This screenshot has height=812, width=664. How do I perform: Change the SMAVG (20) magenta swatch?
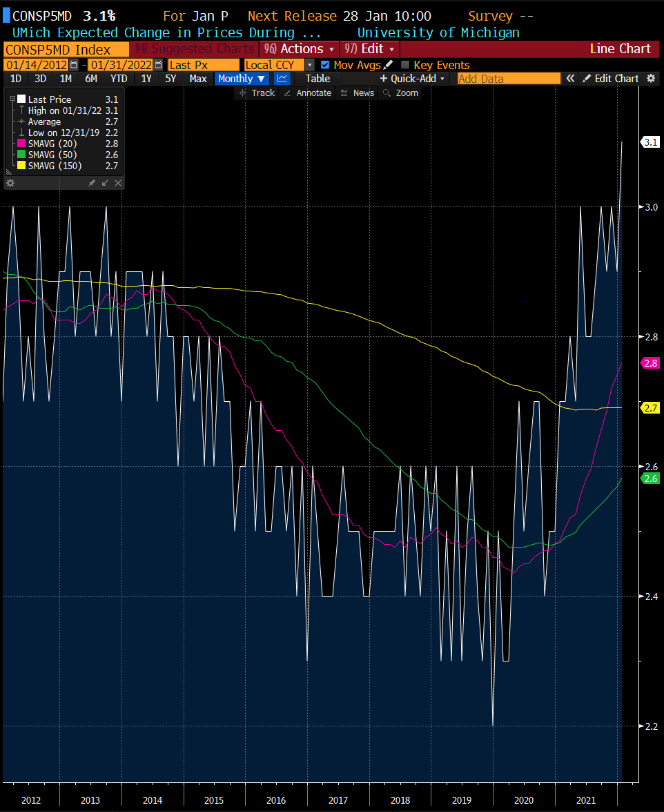[x=21, y=144]
